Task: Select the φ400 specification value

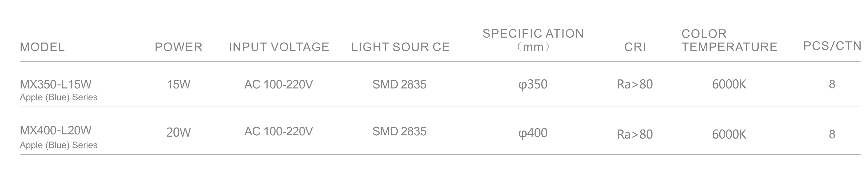Action: tap(533, 133)
